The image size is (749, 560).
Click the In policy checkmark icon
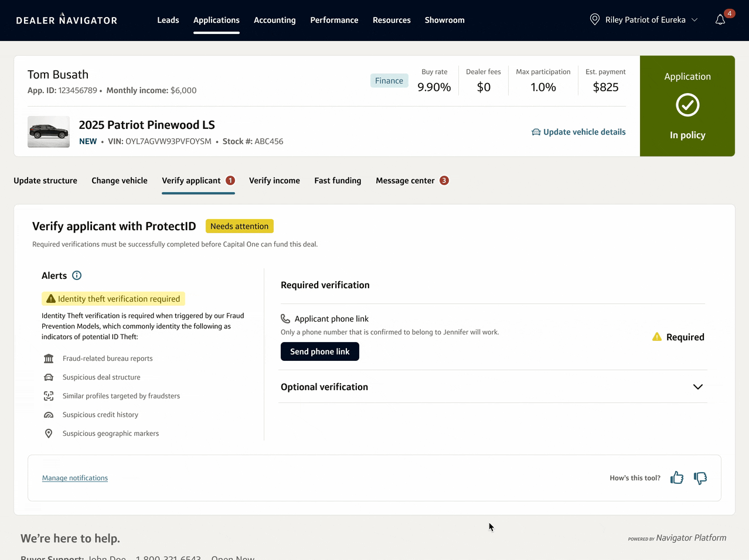687,105
